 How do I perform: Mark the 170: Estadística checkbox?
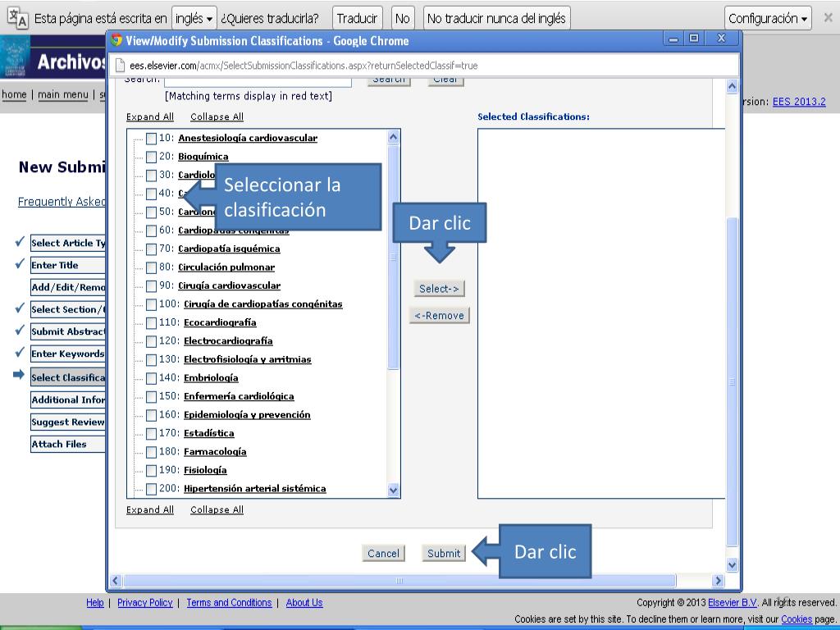tap(151, 433)
